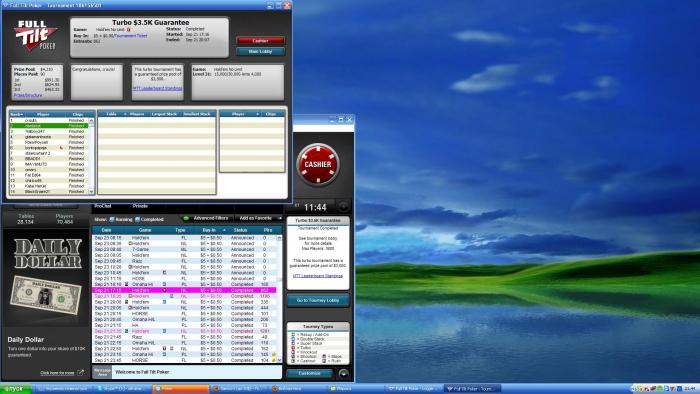The image size is (700, 394).
Task: Click the Full Tilt Poker logo
Action: 35,35
